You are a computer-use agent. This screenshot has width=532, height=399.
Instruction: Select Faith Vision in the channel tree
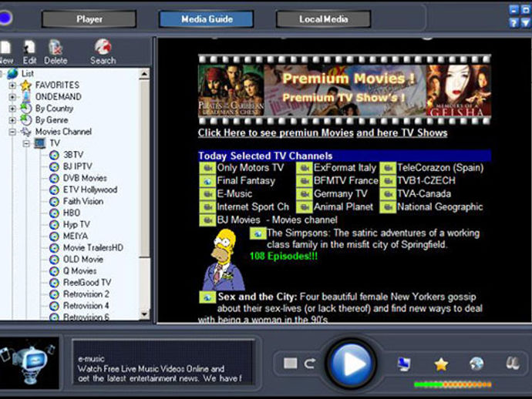[x=83, y=201]
